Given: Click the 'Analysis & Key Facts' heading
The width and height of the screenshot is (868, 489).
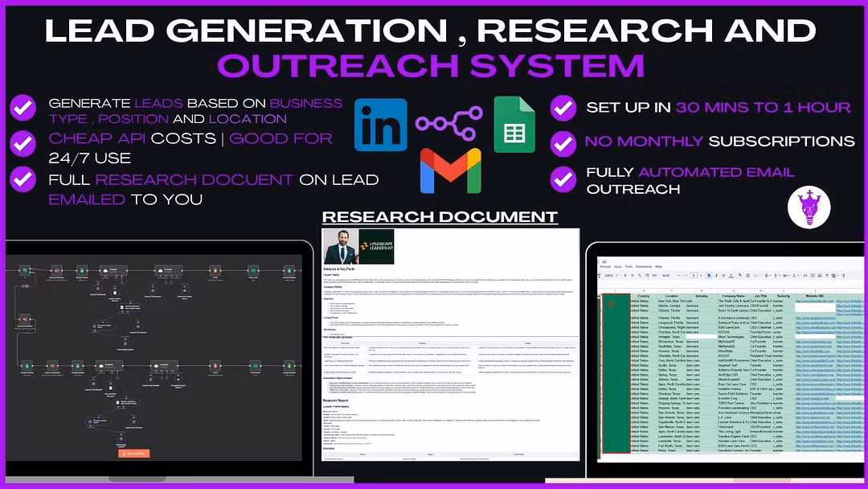Looking at the screenshot, I should 339,269.
